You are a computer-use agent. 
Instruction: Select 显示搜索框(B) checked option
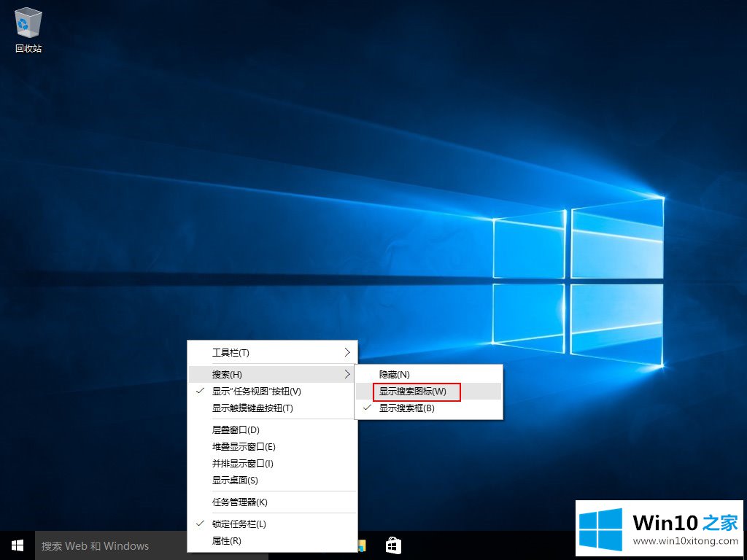[429, 408]
